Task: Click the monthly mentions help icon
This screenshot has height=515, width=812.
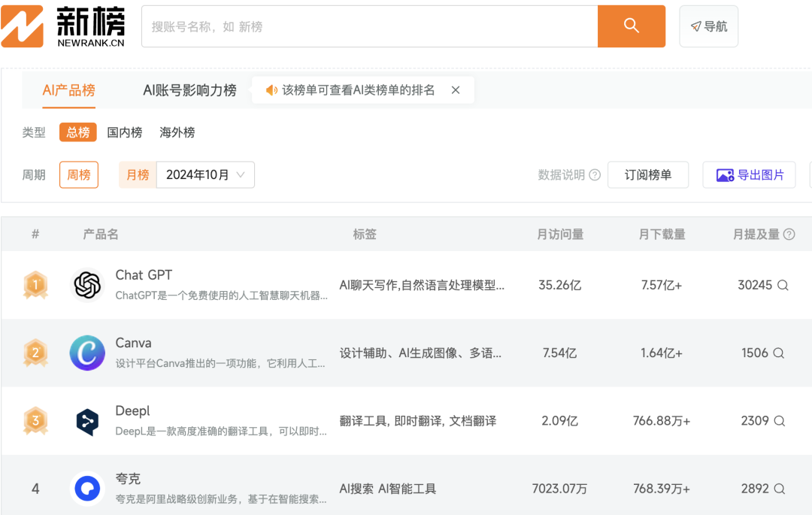Action: (789, 235)
